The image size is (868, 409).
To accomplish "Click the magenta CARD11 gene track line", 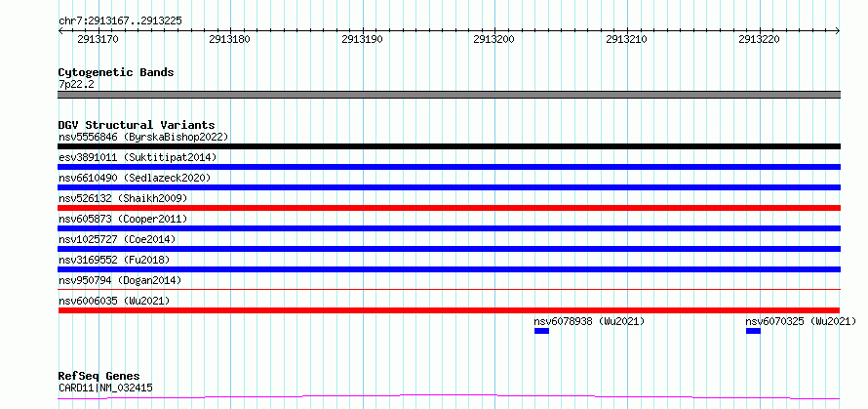I will tap(449, 397).
